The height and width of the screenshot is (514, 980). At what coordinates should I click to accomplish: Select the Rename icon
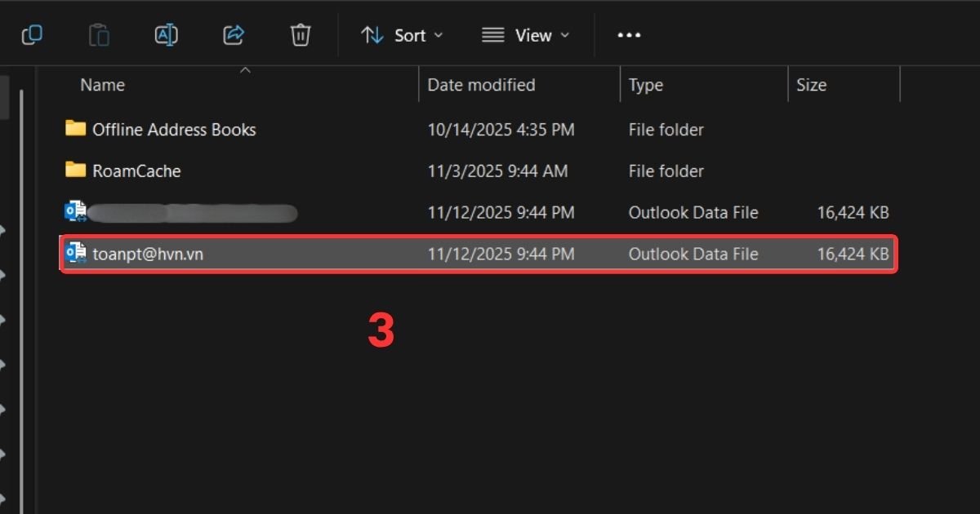pyautogui.click(x=166, y=34)
